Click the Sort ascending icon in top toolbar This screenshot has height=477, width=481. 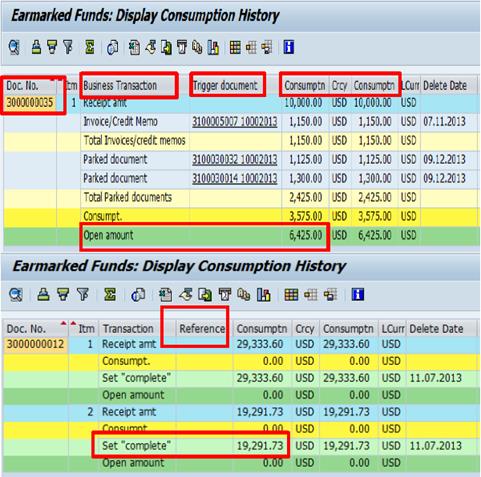coord(36,47)
